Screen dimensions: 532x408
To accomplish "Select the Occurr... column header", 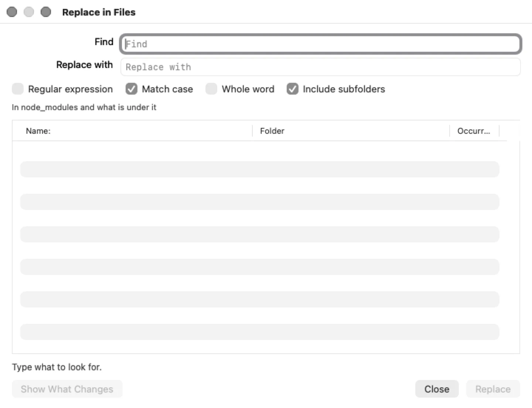I will click(x=474, y=131).
